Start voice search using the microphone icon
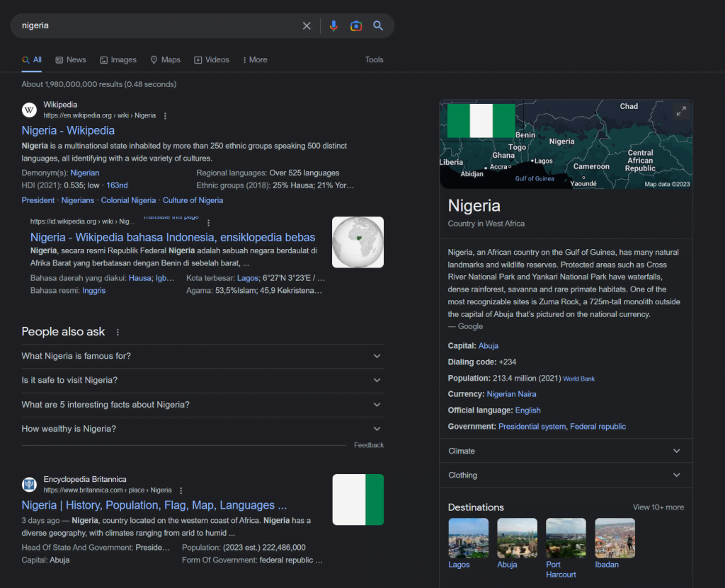This screenshot has width=725, height=588. click(333, 25)
